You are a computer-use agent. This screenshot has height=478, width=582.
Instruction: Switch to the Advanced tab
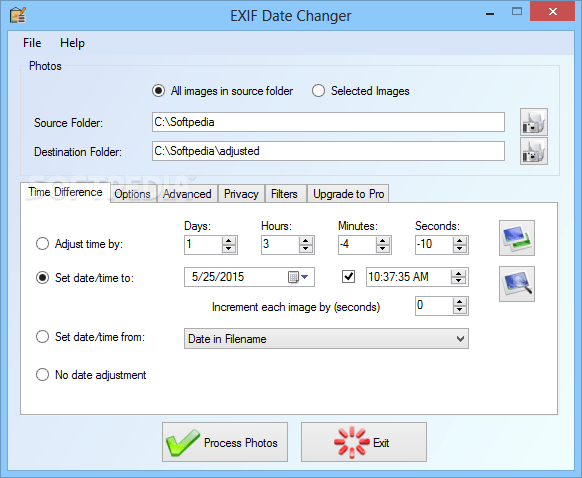click(x=187, y=194)
